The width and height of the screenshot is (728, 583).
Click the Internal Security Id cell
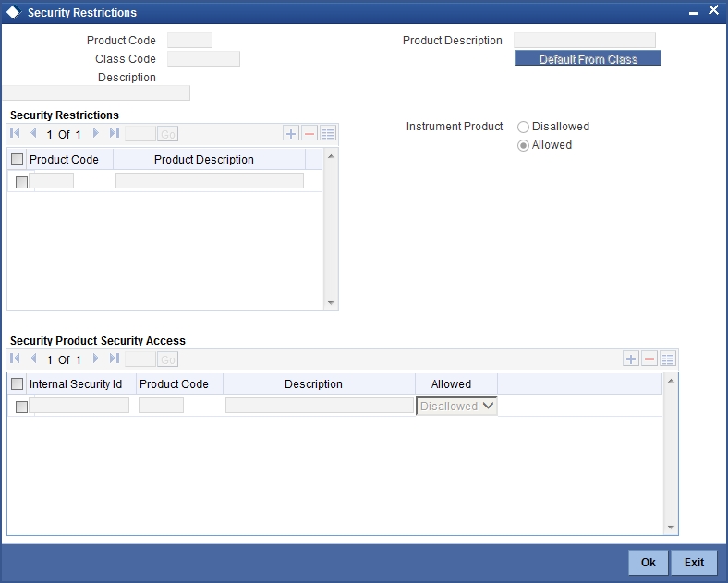pos(79,406)
